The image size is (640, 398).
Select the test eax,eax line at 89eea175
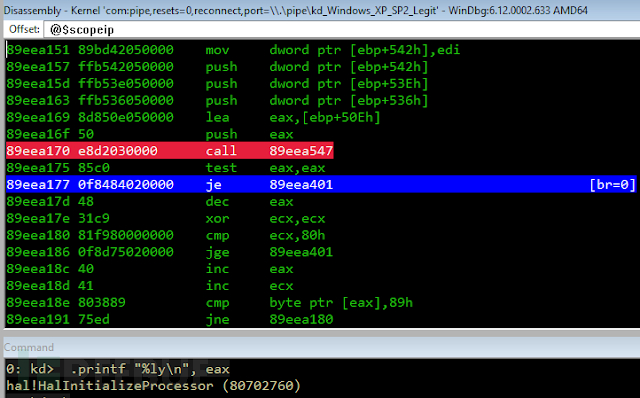(x=166, y=168)
